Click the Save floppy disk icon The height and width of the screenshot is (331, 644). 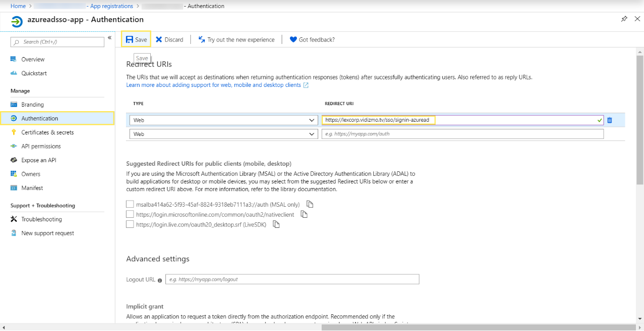[130, 39]
